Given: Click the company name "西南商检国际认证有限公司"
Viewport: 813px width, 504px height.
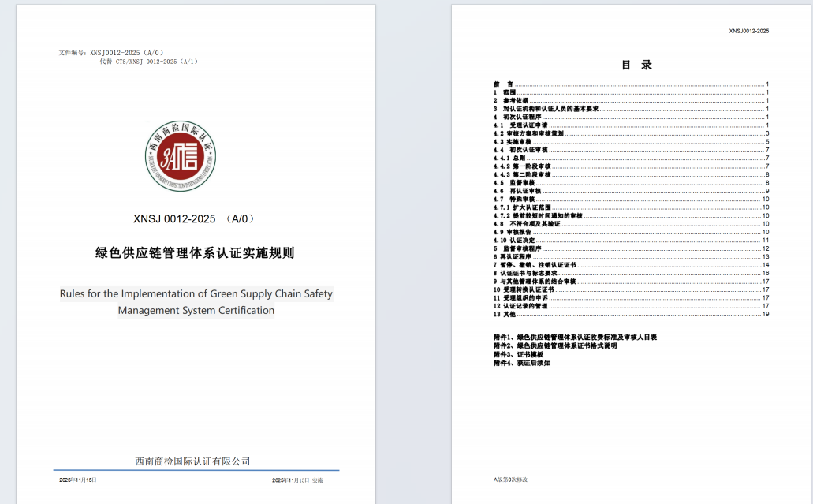Looking at the screenshot, I should pyautogui.click(x=192, y=461).
